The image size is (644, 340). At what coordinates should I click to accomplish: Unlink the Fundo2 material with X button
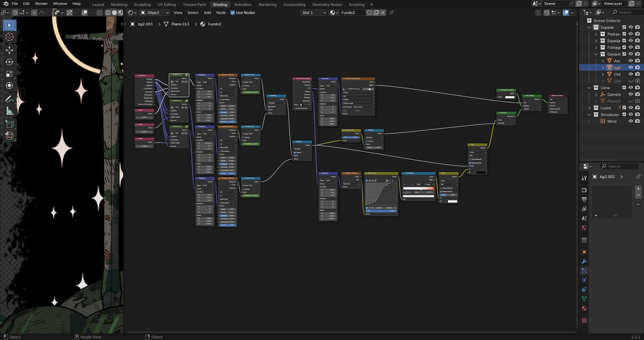pyautogui.click(x=383, y=13)
